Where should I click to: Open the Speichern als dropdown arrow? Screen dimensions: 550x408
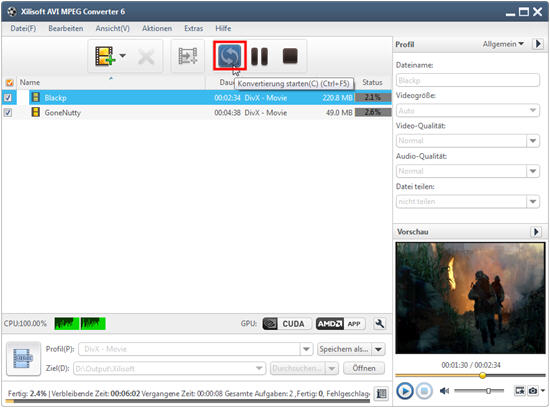(378, 349)
